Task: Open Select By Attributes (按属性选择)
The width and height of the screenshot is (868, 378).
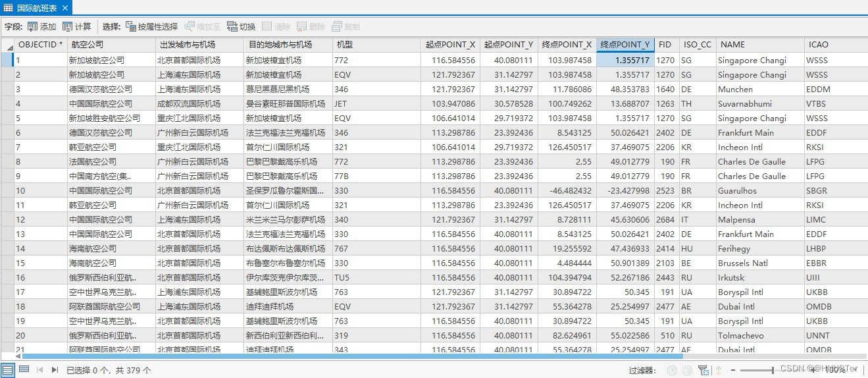Action: [151, 27]
